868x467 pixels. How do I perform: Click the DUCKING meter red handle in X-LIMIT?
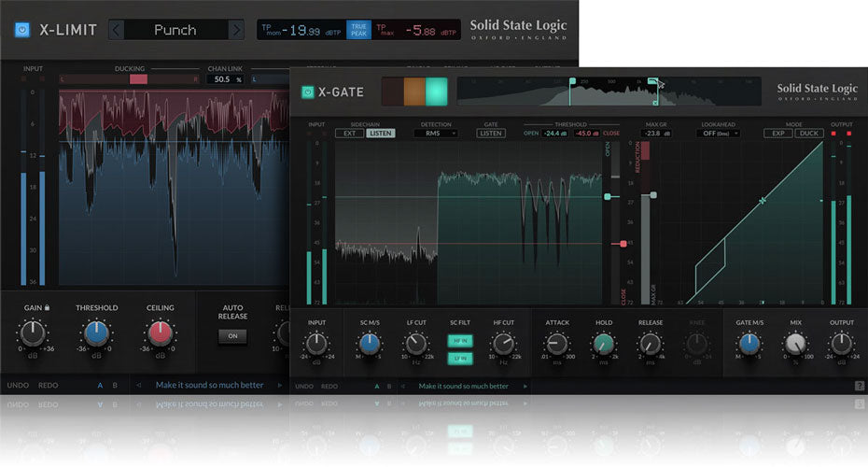coord(138,79)
